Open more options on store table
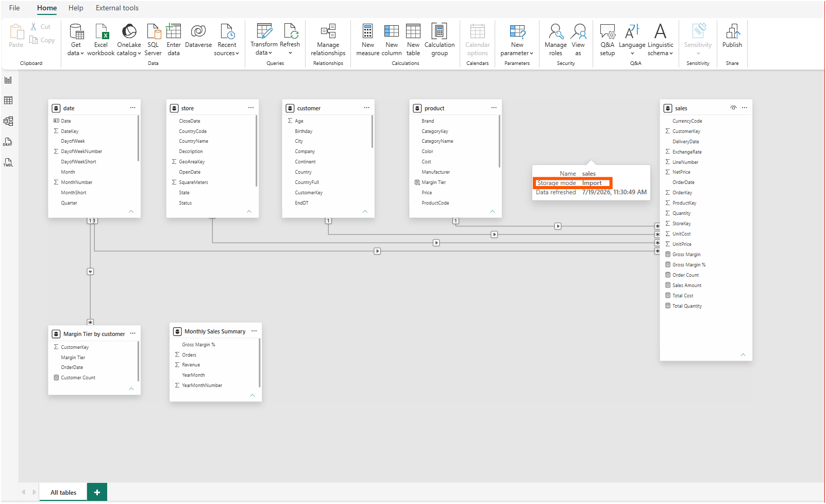Viewport: 826px width, 504px height. (x=250, y=108)
